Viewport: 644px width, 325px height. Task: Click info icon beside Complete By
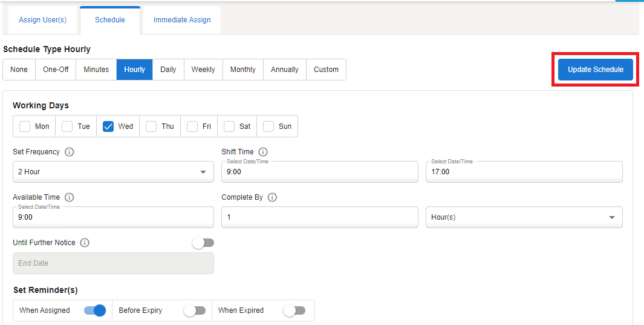[272, 197]
